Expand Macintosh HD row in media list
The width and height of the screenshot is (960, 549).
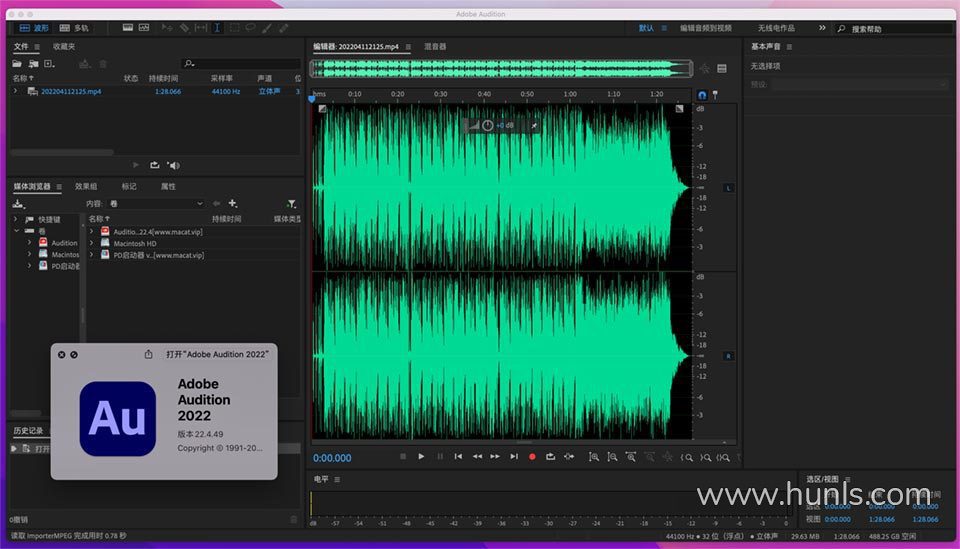click(x=92, y=244)
